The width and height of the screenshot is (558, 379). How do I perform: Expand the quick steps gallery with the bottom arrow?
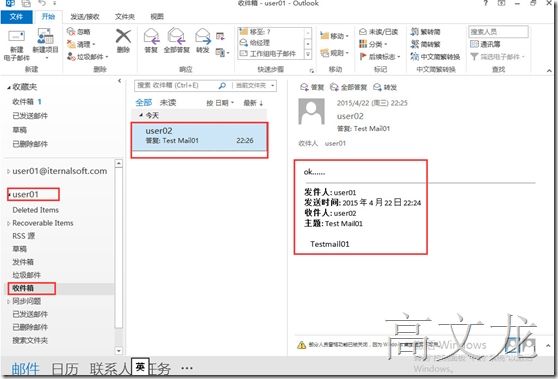(x=308, y=54)
